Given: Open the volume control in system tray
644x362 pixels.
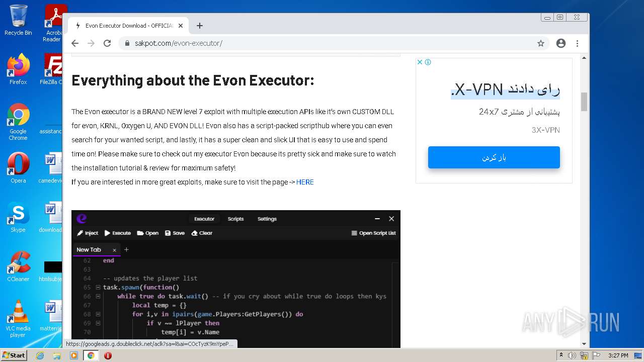Looking at the screenshot, I should [x=572, y=355].
